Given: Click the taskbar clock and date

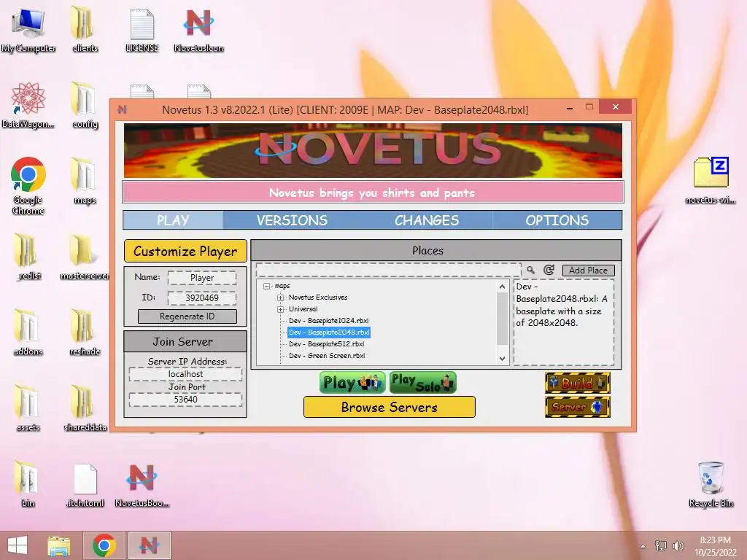Looking at the screenshot, I should 715,546.
